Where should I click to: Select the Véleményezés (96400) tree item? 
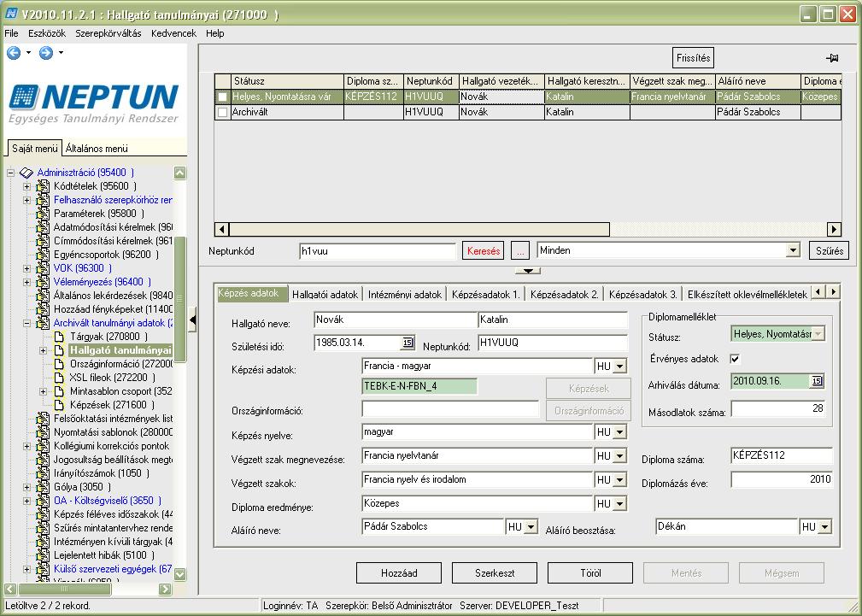(x=103, y=282)
